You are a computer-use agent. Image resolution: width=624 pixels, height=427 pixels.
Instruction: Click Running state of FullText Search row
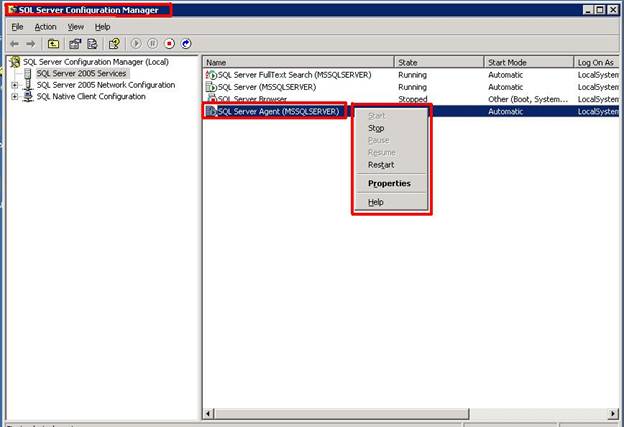[x=412, y=75]
